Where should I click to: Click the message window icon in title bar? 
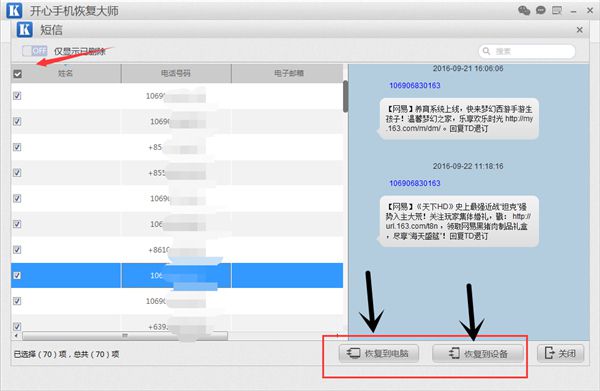557,10
